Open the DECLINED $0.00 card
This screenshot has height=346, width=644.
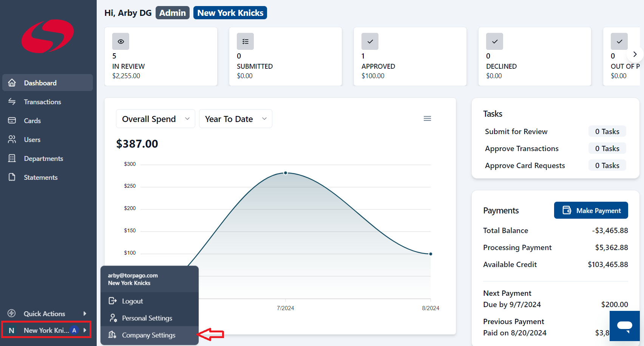coord(535,56)
